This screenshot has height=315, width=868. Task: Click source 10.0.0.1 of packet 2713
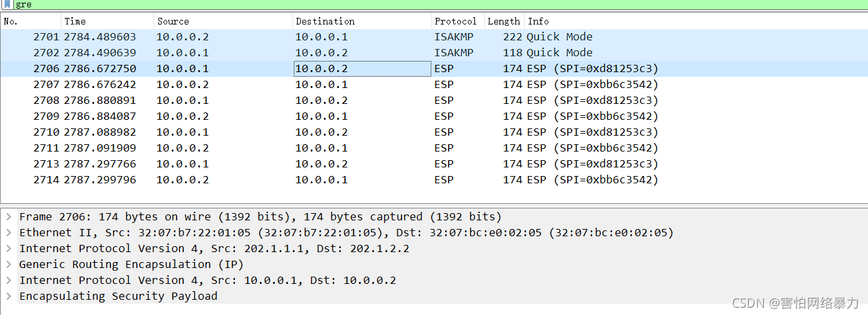[x=183, y=164]
